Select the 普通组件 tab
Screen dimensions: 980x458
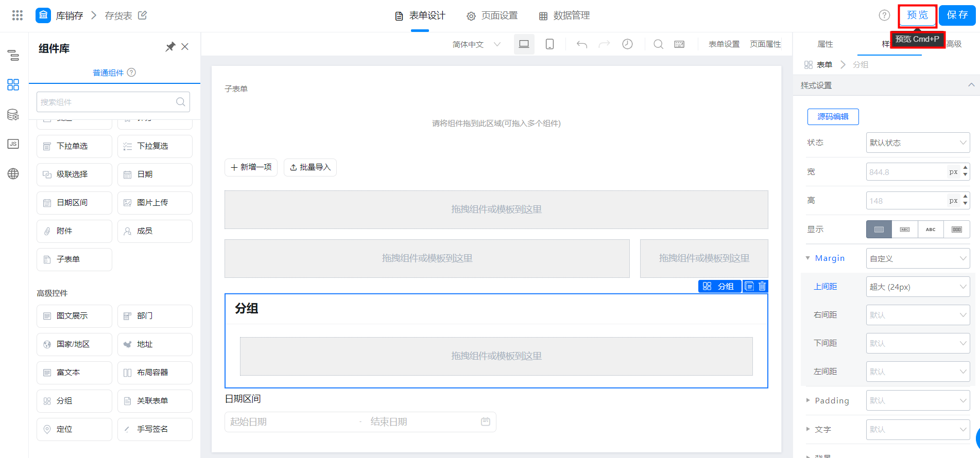point(108,73)
